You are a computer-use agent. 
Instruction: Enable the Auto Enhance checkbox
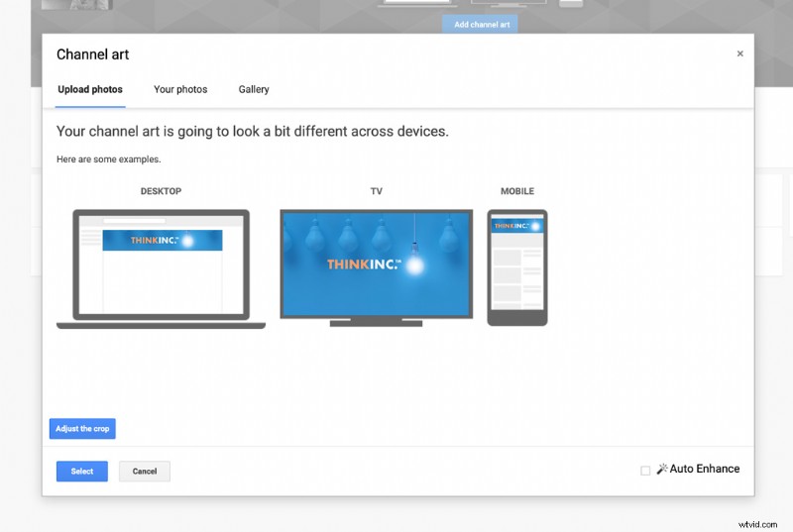645,471
